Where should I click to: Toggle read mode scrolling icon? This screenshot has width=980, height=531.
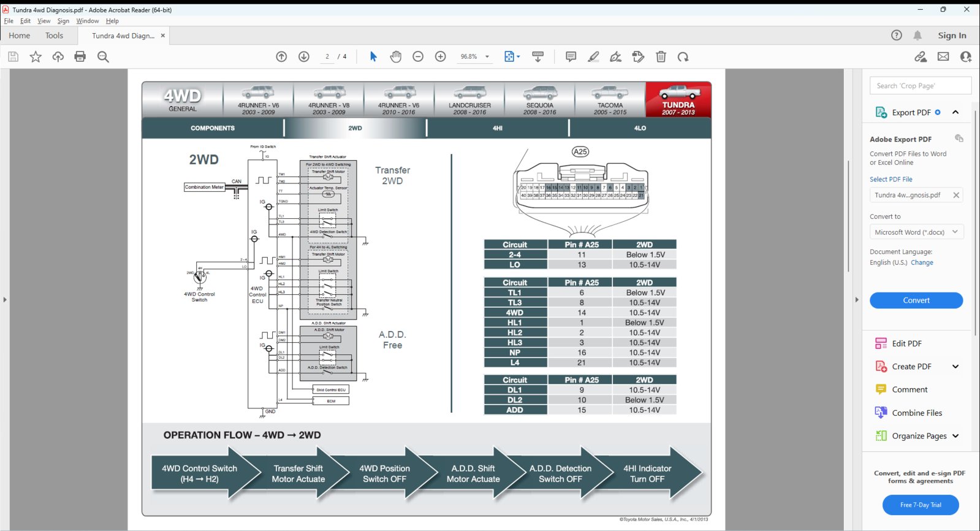coord(537,57)
